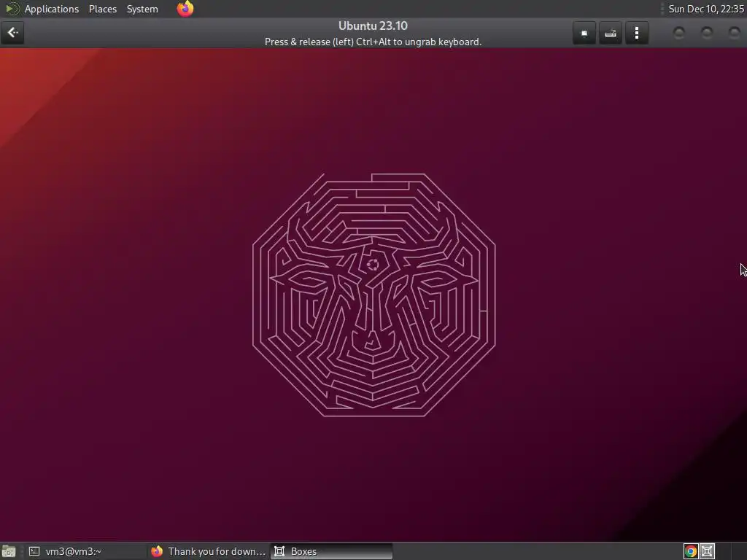Switch to the 'Thank you for down...' Firefox window
The height and width of the screenshot is (560, 747).
point(208,551)
